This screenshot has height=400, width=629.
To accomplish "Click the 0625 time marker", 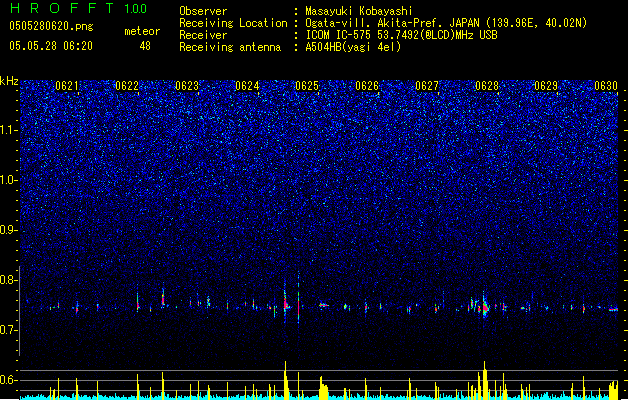I will pos(307,86).
